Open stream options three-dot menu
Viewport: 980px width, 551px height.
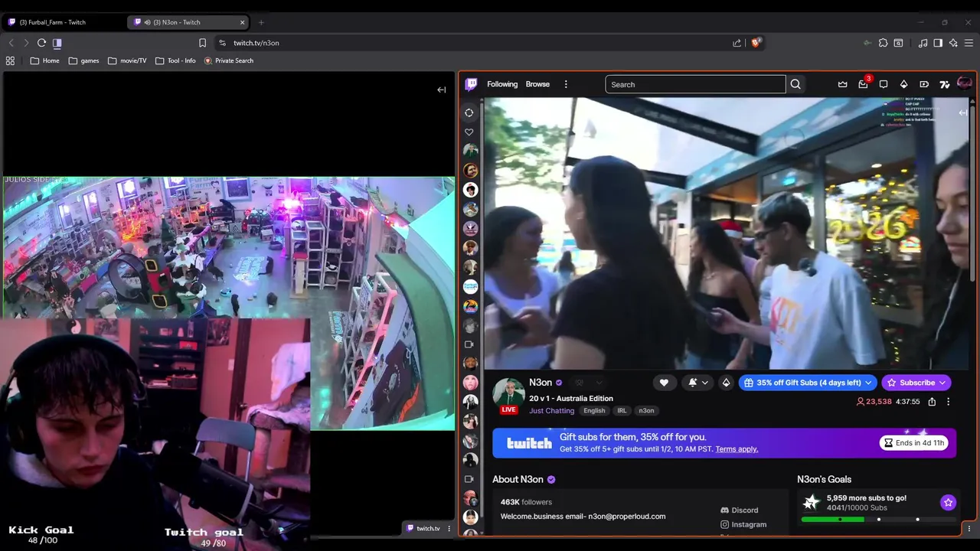(x=948, y=402)
